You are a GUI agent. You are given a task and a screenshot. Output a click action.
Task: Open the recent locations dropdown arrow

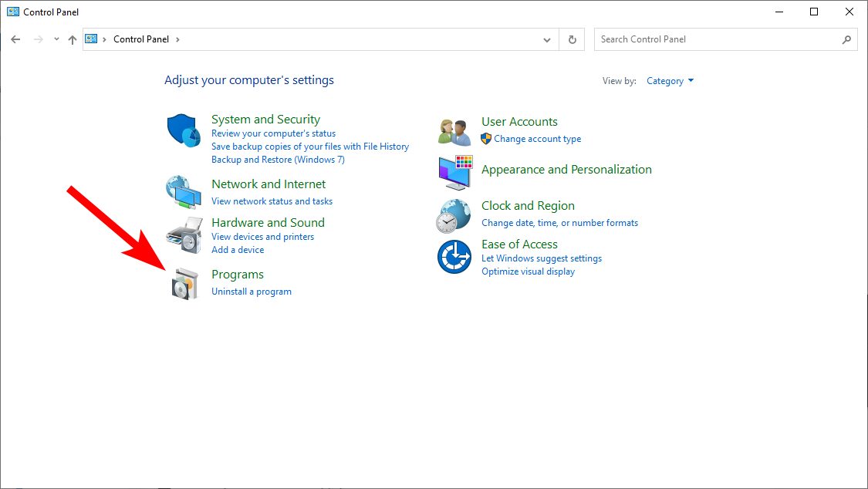56,39
